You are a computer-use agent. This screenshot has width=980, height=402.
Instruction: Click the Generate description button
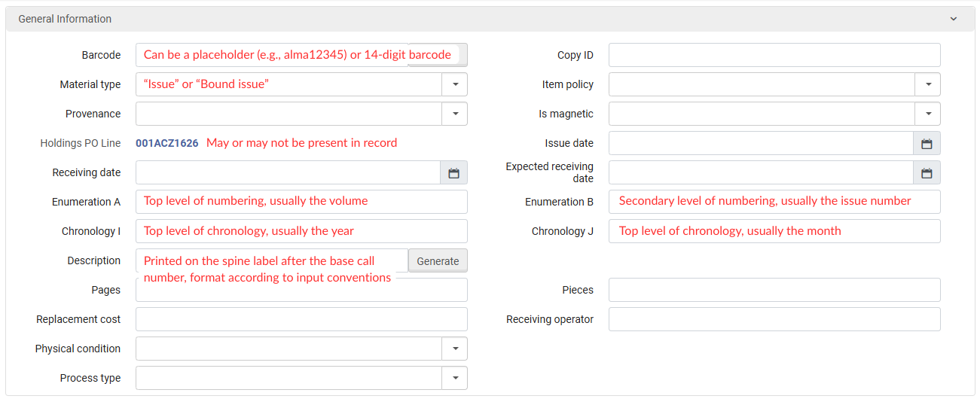[438, 260]
